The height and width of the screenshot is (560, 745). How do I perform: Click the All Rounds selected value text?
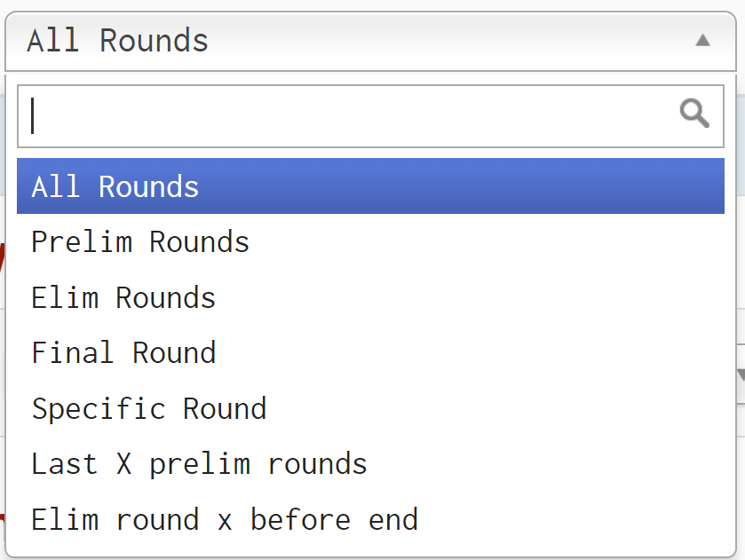tap(117, 41)
